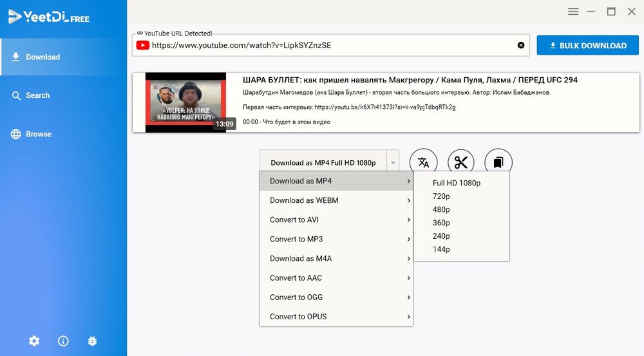Expand submenu arrow for Convert to AVI

tap(408, 220)
